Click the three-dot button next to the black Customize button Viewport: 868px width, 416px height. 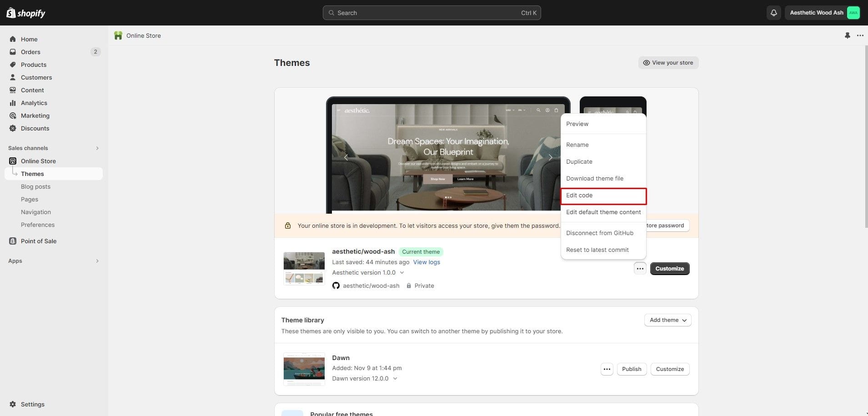(x=640, y=269)
